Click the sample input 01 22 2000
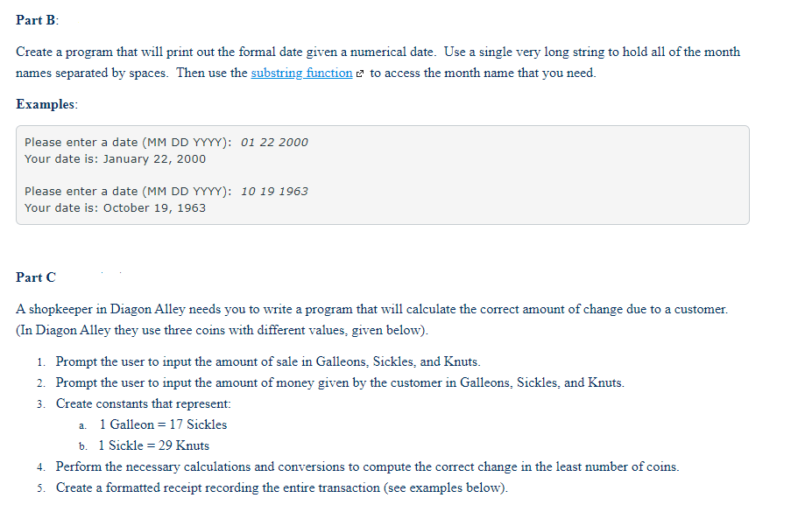 pos(274,142)
